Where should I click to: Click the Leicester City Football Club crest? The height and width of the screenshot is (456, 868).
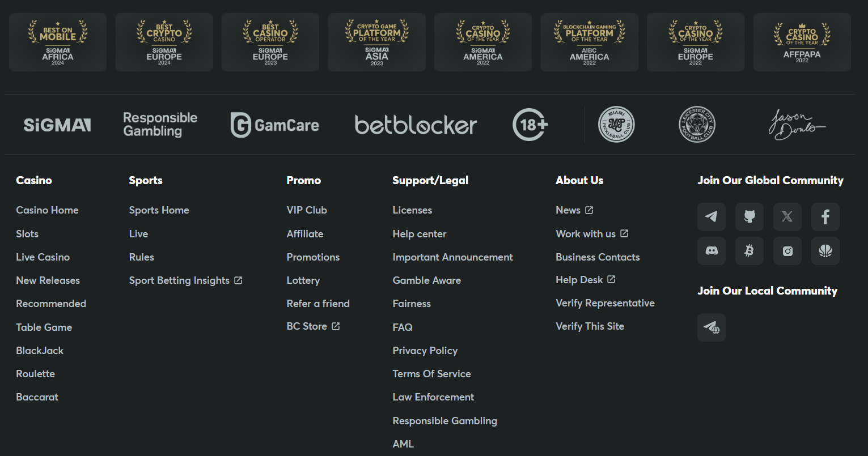697,125
